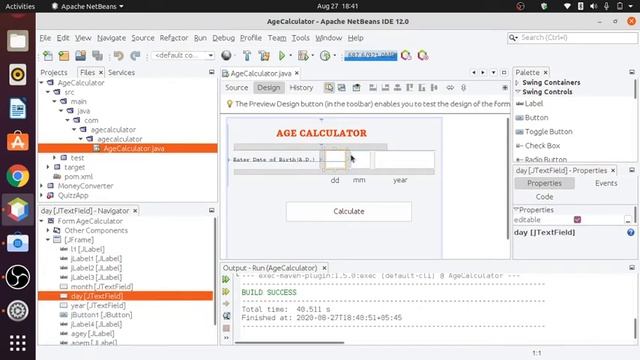Screen dimensions: 640x360
Task: Open the Debug Project dropdown arrow
Action: tap(313, 56)
